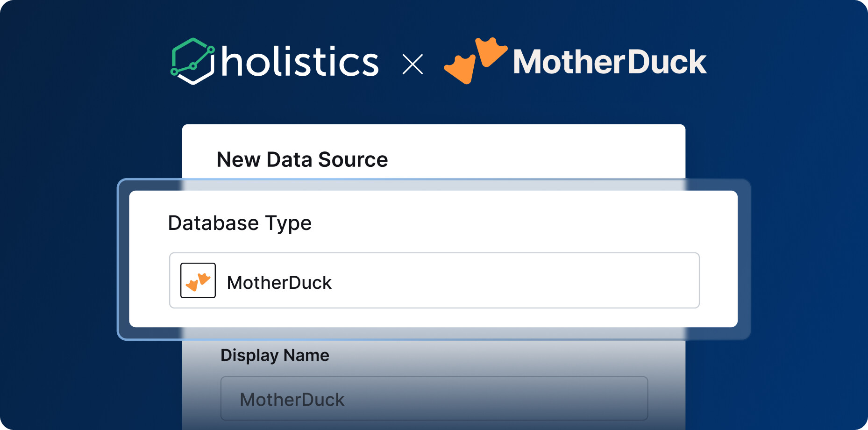This screenshot has width=868, height=430.
Task: Click the top green node of holistics logo
Action: (211, 49)
